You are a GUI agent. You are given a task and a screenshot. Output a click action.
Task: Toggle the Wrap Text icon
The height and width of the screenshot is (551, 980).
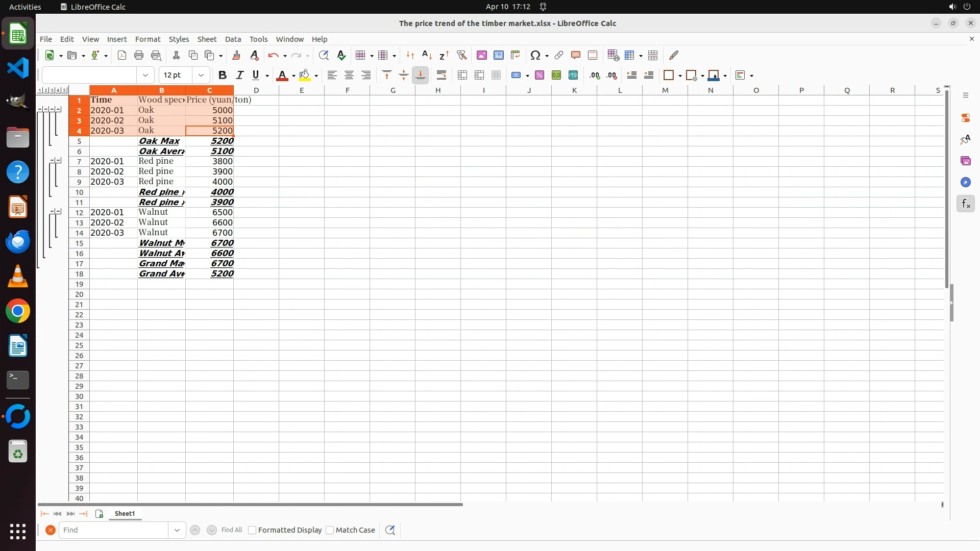pos(442,75)
